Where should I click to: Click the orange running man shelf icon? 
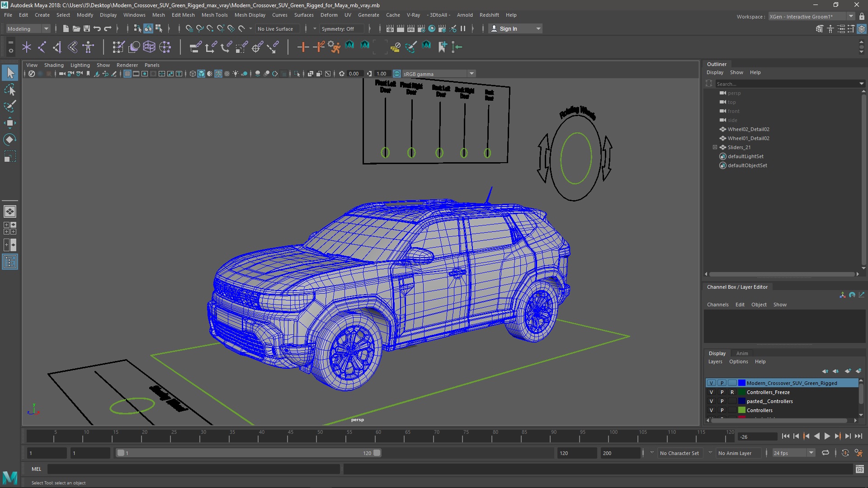334,47
